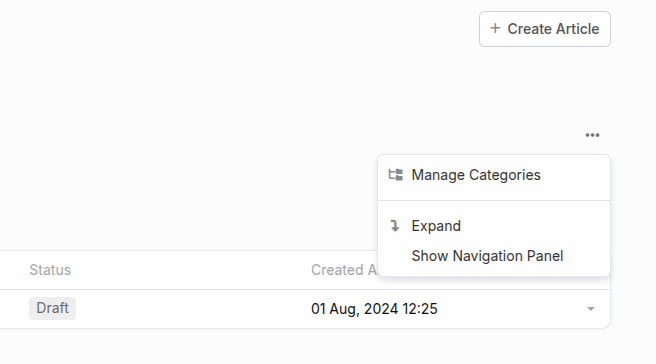Click the plus icon in Create Article

point(495,28)
